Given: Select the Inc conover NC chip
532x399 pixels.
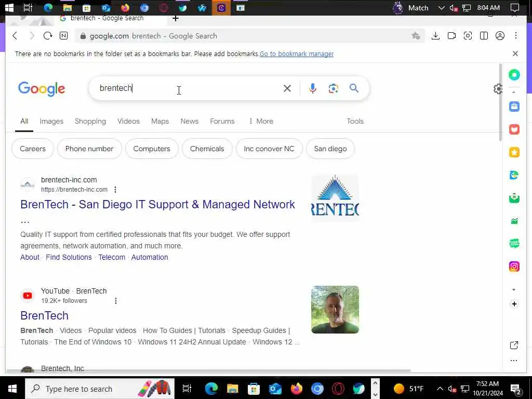Looking at the screenshot, I should (269, 149).
